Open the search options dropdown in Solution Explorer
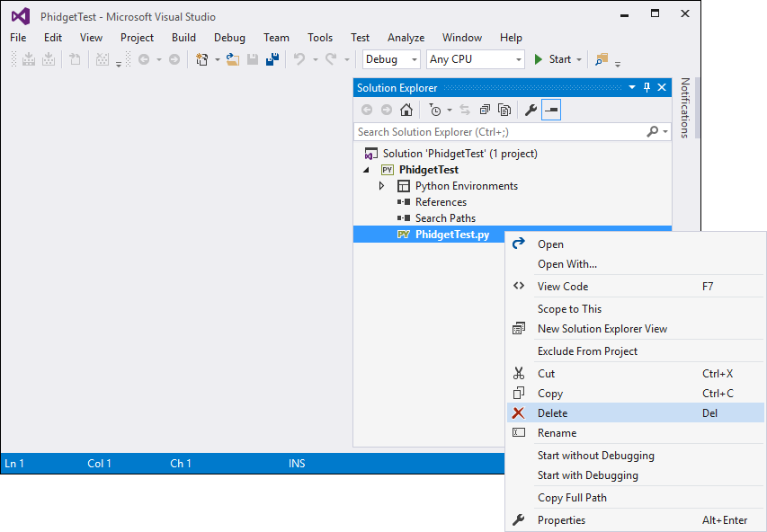Screen dimensions: 767x532 coord(665,131)
